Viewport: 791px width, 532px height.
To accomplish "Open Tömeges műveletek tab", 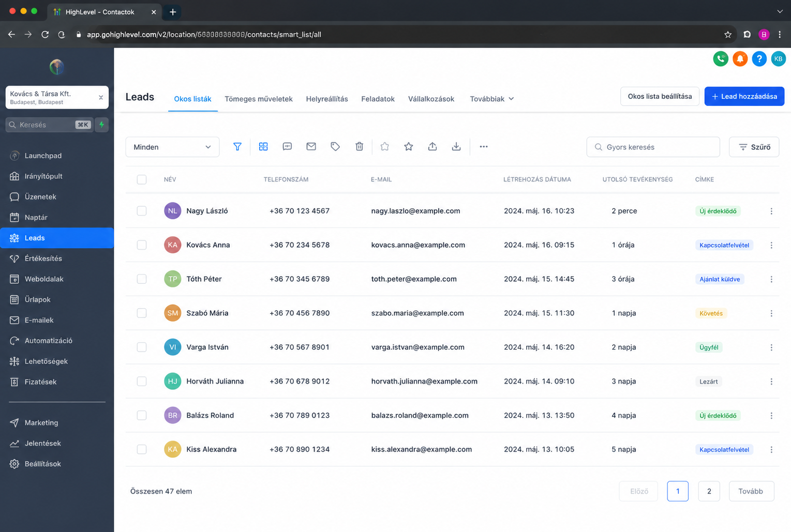I will 259,99.
